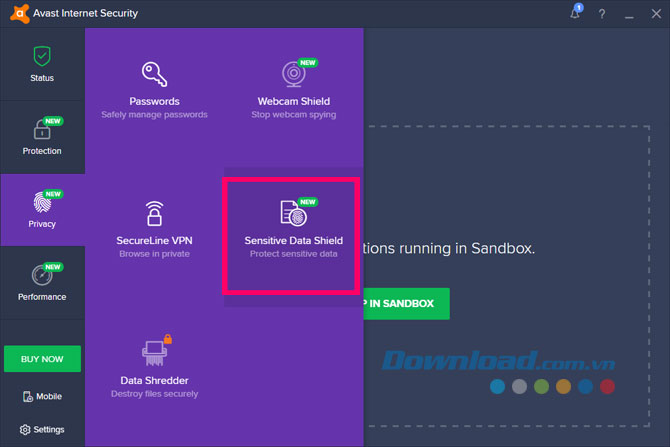The image size is (670, 447).
Task: Open the help question mark
Action: click(602, 14)
